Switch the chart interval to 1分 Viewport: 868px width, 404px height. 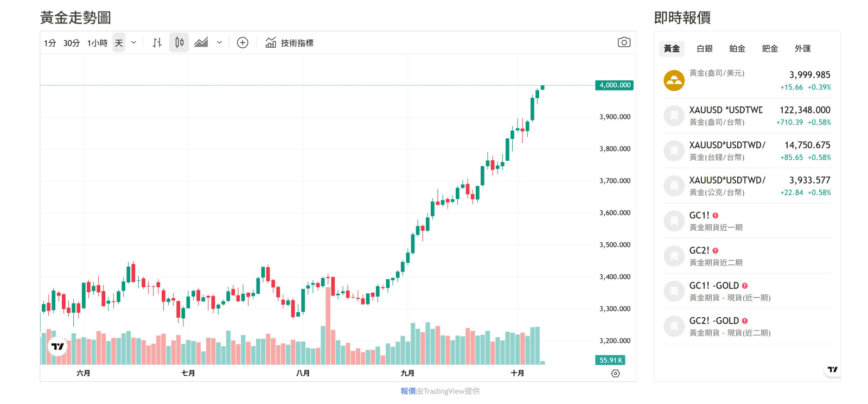(x=50, y=43)
